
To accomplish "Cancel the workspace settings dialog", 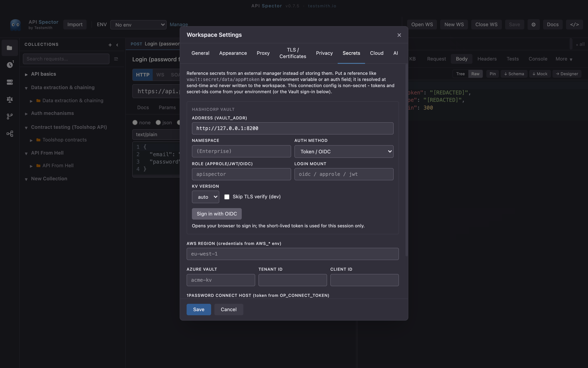I will click(228, 309).
